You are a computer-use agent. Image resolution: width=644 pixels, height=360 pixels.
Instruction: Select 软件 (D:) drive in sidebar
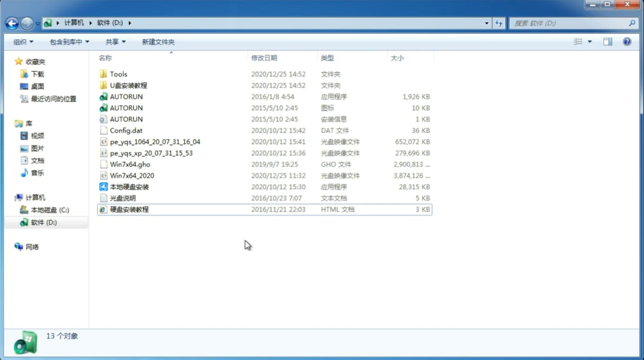(x=43, y=222)
